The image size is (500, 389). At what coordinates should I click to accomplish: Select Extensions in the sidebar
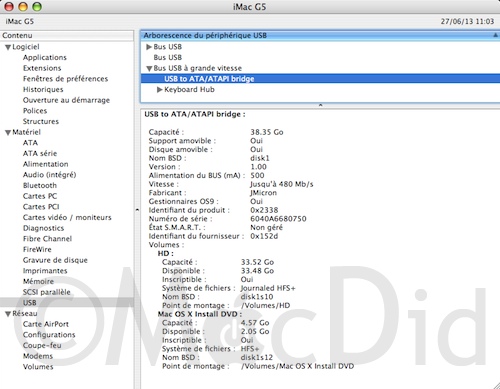42,68
